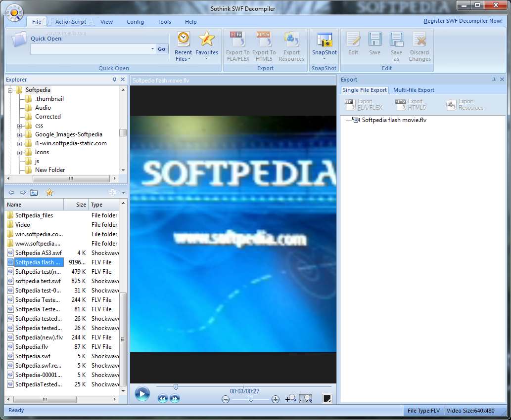Open the Quick Open path dropdown
Screen dimensions: 511x420
pyautogui.click(x=152, y=49)
